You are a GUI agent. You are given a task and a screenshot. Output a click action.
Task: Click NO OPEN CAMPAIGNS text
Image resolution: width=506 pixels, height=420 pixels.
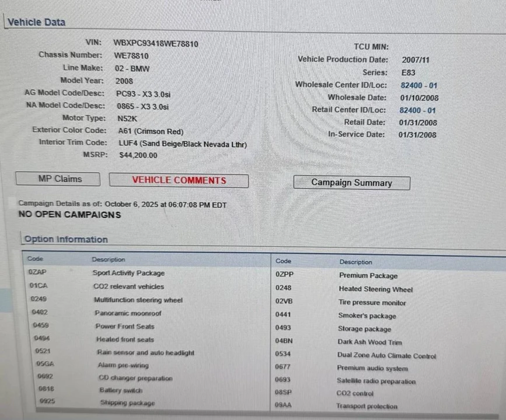point(69,215)
